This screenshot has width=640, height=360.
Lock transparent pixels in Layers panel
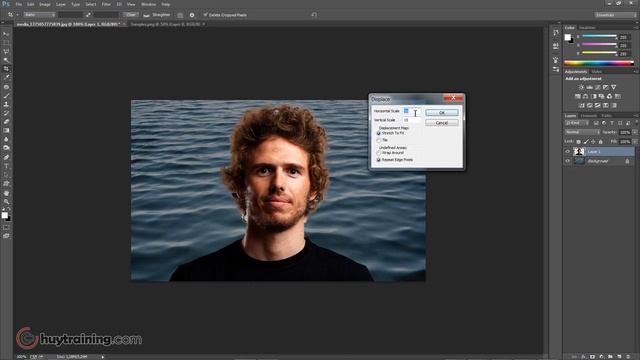pos(578,142)
